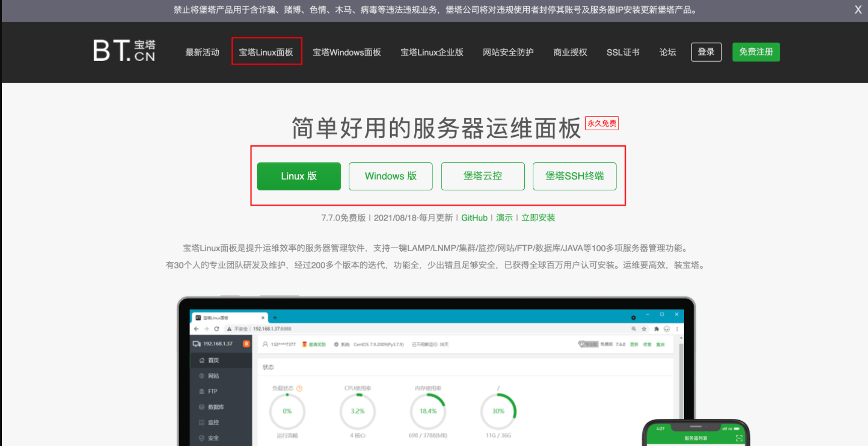Click 安全 in the preview sidebar

213,438
